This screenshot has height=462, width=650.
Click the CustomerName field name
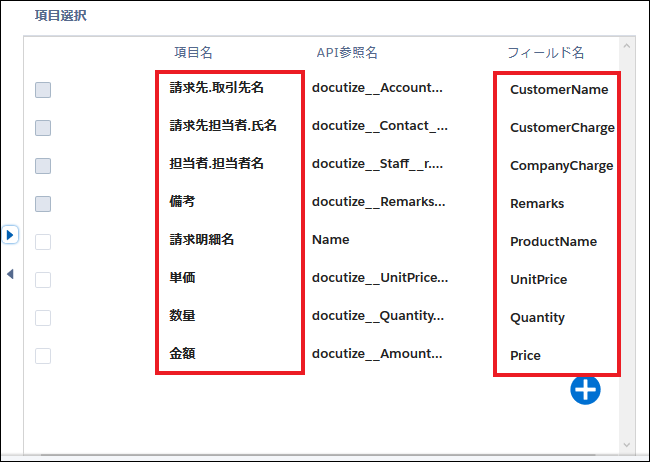point(559,90)
